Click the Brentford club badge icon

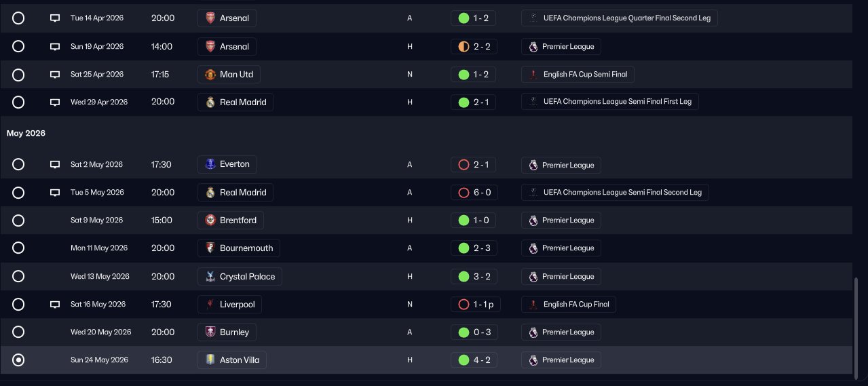(x=210, y=220)
